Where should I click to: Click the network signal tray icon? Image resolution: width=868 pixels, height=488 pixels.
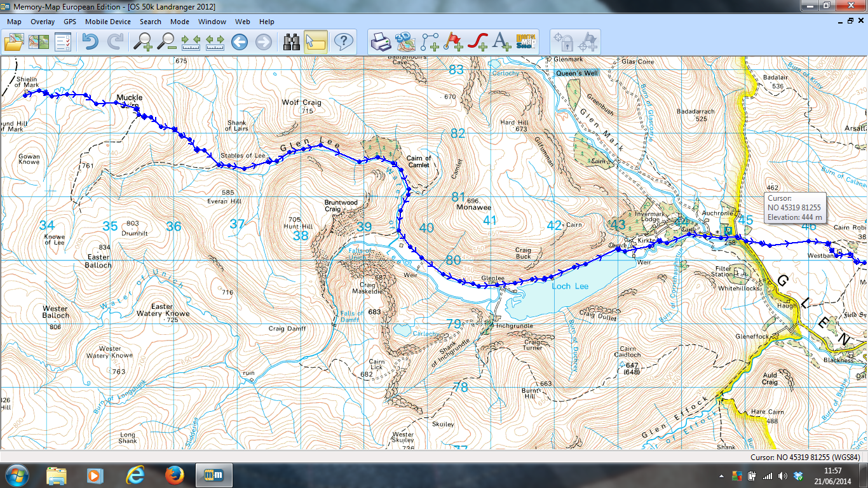(768, 476)
